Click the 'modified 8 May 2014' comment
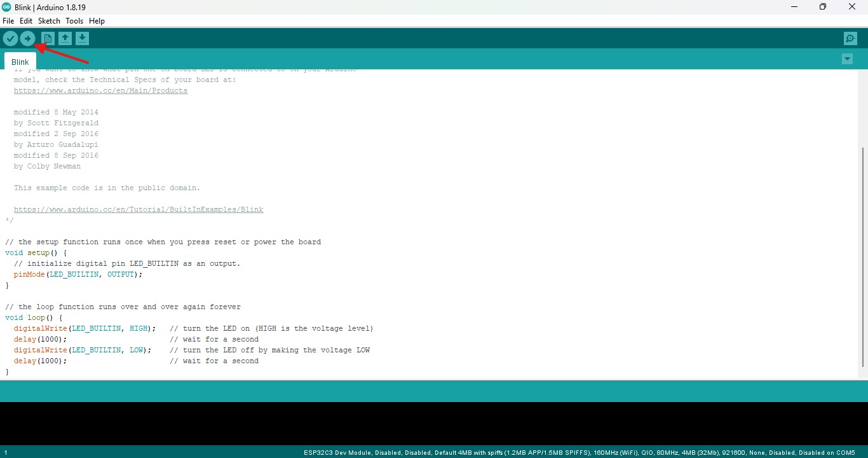Image resolution: width=868 pixels, height=458 pixels. pyautogui.click(x=56, y=112)
